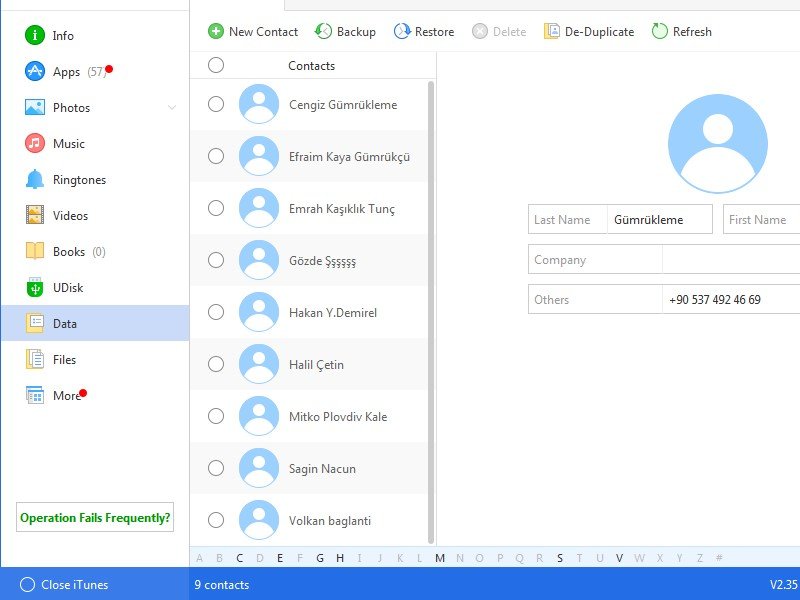Click the New Contact plus icon
Viewport: 800px width, 600px height.
216,31
